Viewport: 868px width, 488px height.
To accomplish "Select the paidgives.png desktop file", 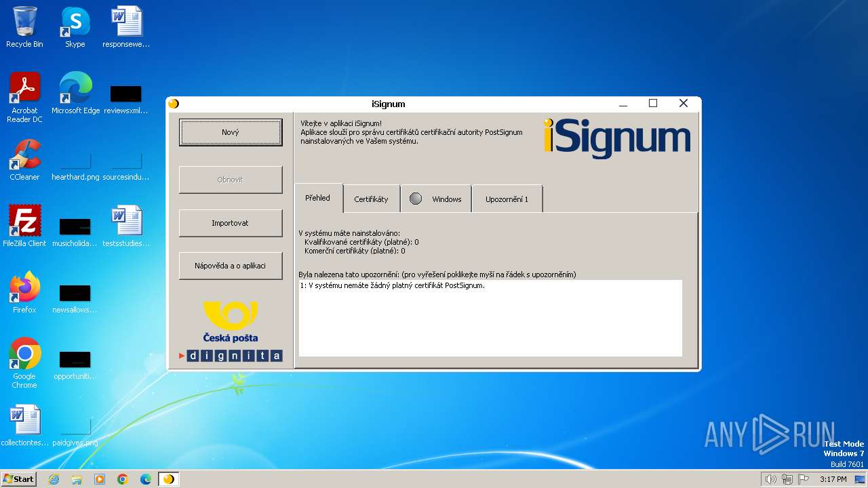I will [x=75, y=432].
